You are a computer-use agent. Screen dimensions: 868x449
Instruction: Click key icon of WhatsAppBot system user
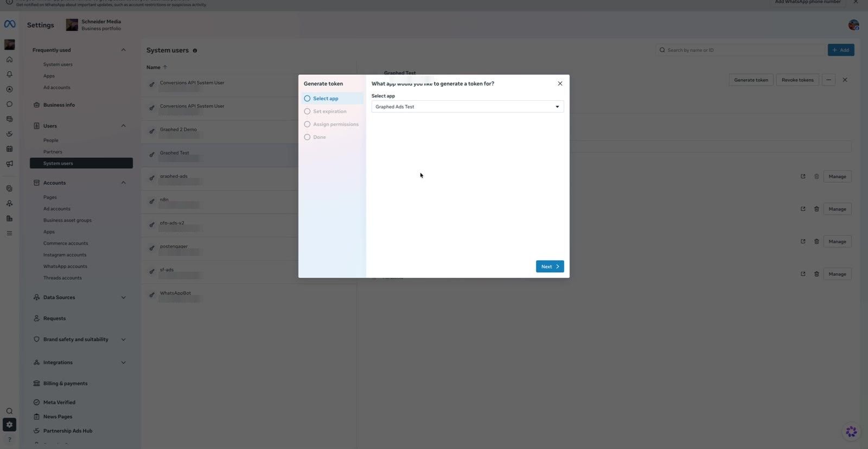pyautogui.click(x=152, y=295)
